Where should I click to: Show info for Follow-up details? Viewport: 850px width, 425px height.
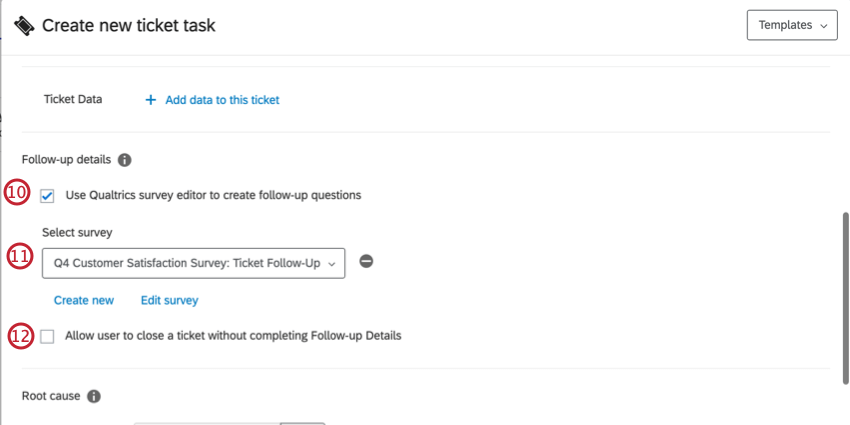click(x=125, y=160)
